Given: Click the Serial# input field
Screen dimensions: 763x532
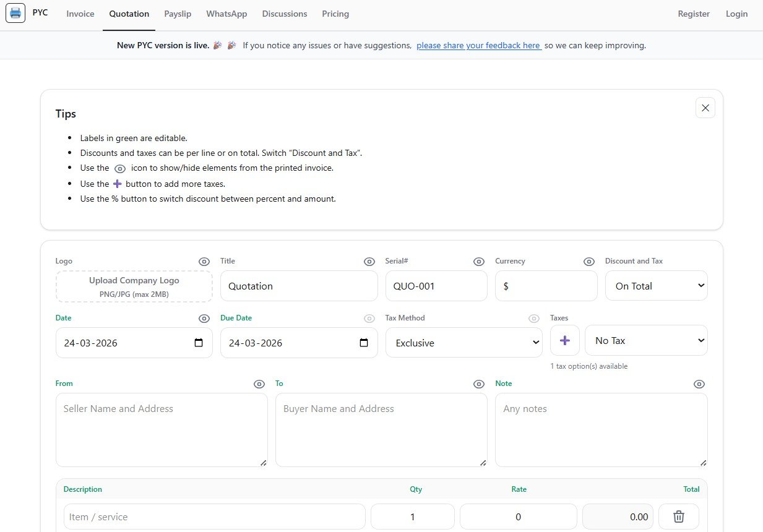Looking at the screenshot, I should [436, 286].
